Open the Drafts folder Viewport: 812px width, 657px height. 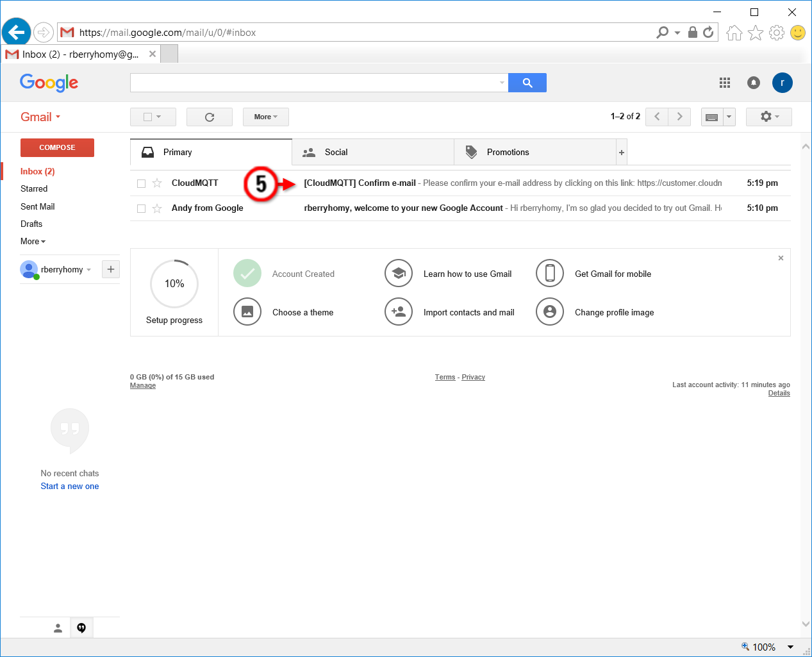click(x=31, y=224)
